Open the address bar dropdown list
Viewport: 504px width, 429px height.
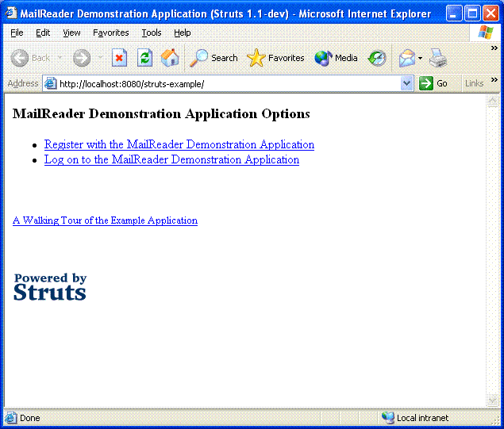point(406,83)
